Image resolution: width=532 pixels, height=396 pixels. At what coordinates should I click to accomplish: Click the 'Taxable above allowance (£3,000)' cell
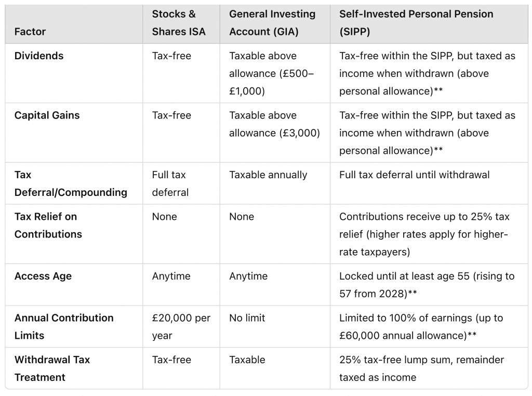pos(274,124)
